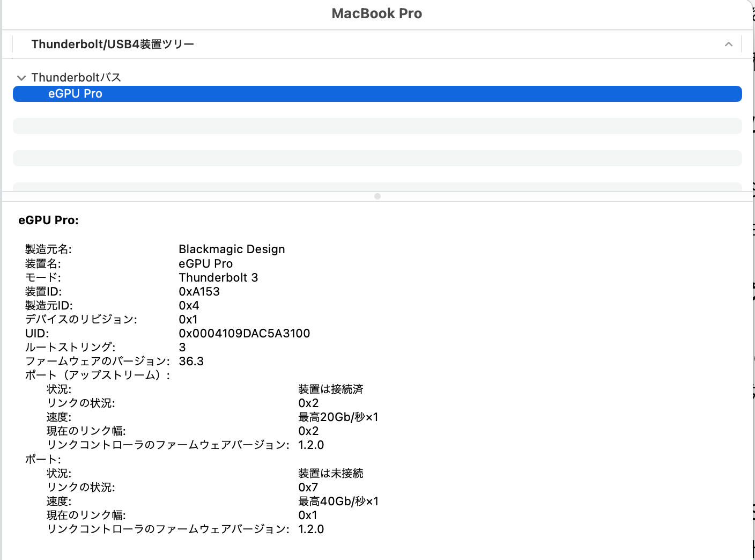Click the Thunderbolt 3 mode value
This screenshot has width=755, height=560.
coord(218,278)
